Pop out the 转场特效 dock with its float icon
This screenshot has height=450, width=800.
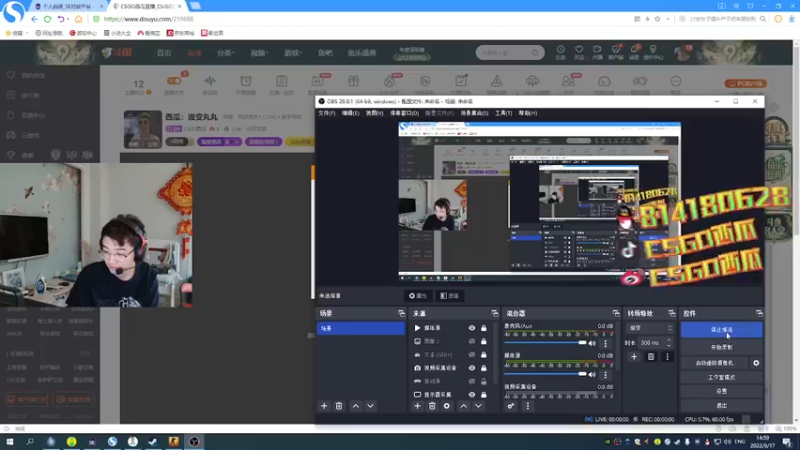click(x=672, y=313)
